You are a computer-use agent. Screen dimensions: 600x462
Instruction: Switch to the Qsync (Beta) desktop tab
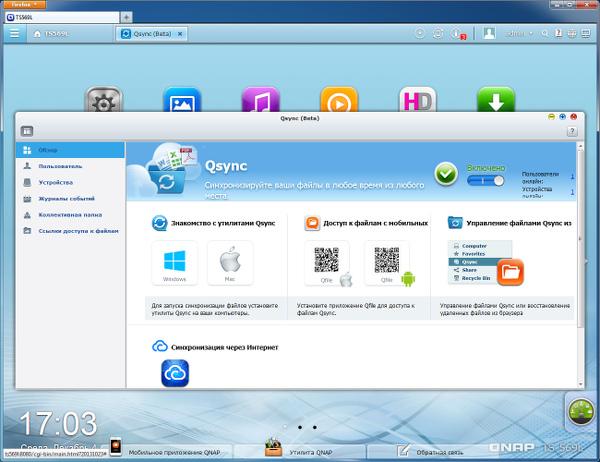pyautogui.click(x=152, y=34)
